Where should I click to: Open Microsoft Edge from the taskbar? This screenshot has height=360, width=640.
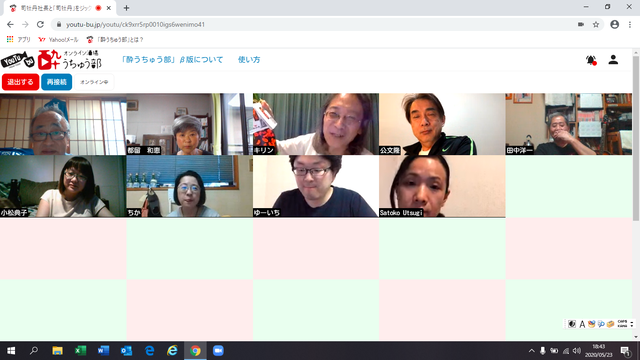point(149,351)
